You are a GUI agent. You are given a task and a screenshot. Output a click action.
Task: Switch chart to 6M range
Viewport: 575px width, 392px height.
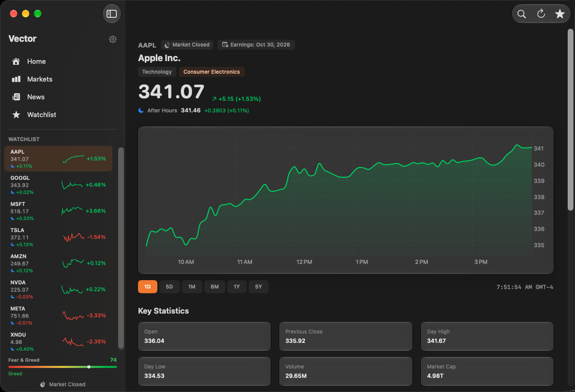coord(214,287)
